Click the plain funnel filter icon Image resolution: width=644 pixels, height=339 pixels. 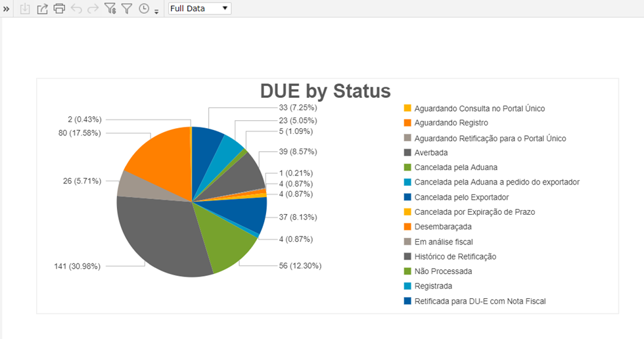[x=127, y=8]
